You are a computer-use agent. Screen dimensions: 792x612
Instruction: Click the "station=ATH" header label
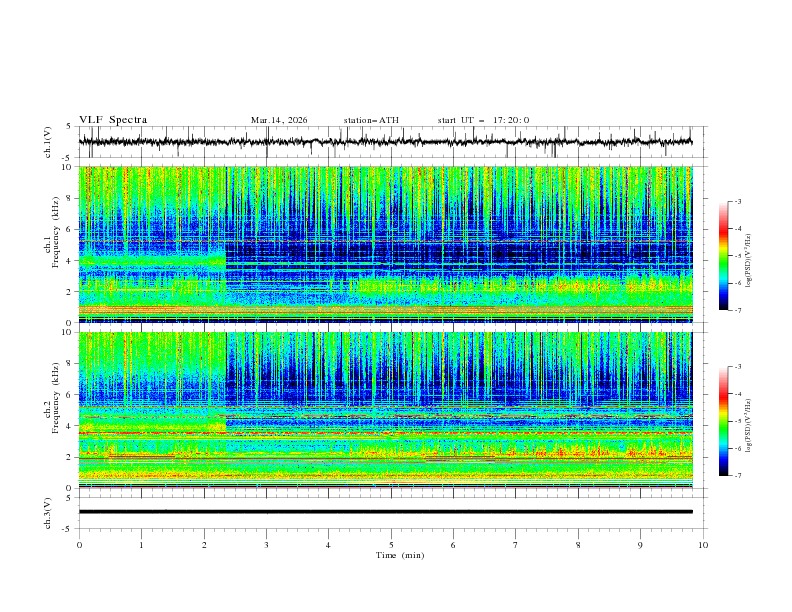(x=371, y=120)
